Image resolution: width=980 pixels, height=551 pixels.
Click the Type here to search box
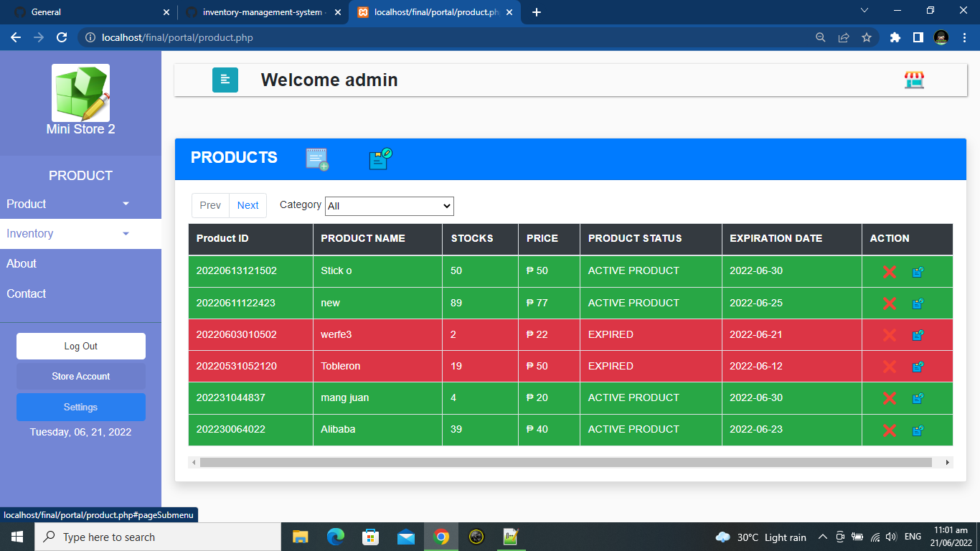click(158, 537)
